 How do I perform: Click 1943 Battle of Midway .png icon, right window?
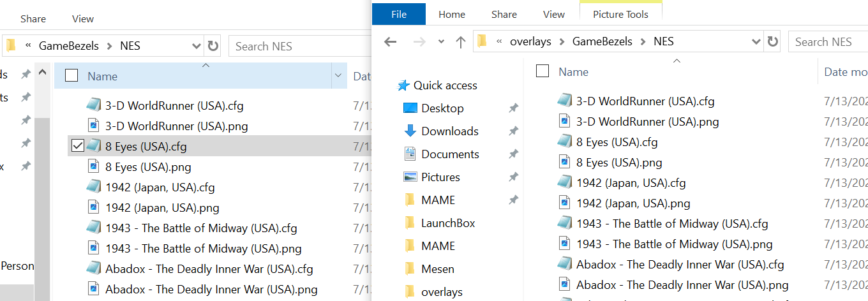[x=565, y=244]
